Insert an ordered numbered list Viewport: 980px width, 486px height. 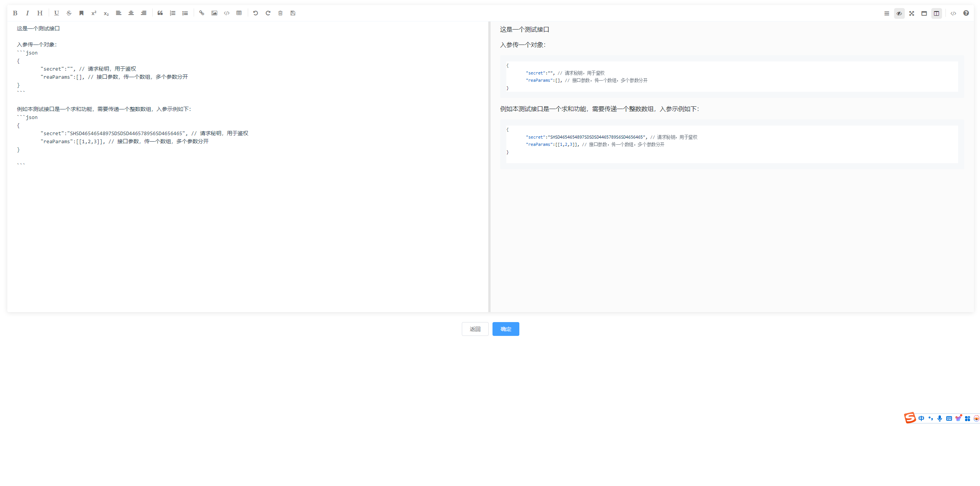(x=173, y=13)
